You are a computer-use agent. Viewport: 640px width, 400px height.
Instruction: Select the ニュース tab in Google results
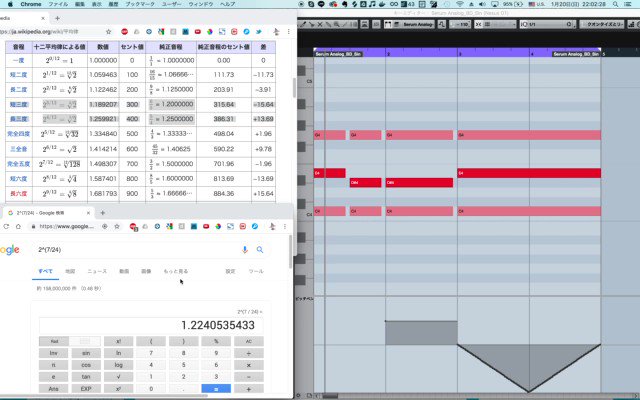click(97, 271)
